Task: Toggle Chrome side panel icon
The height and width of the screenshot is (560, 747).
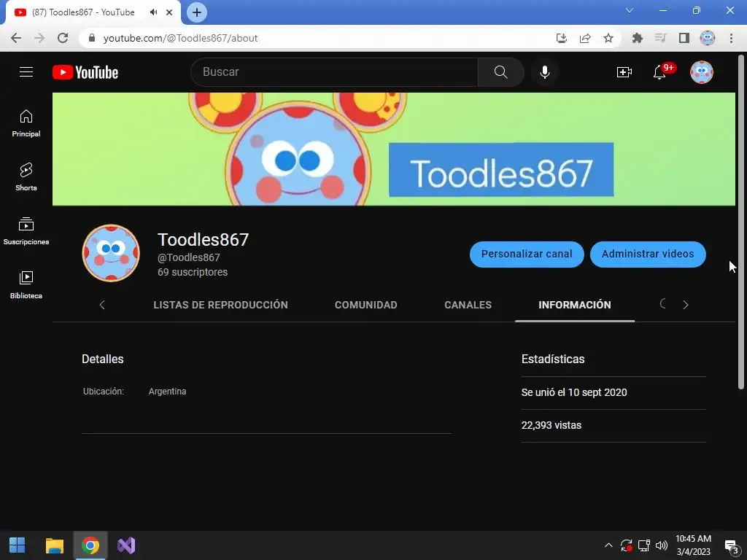Action: [684, 38]
